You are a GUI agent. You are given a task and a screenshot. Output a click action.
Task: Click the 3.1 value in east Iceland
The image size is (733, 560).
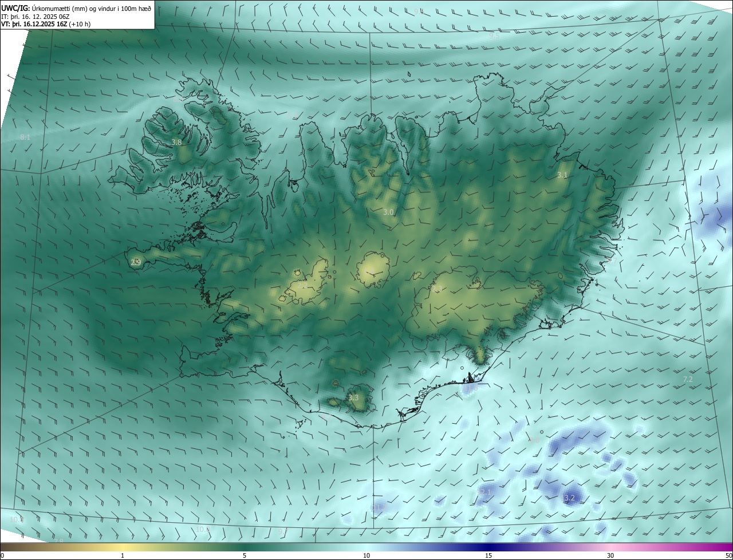pyautogui.click(x=562, y=175)
